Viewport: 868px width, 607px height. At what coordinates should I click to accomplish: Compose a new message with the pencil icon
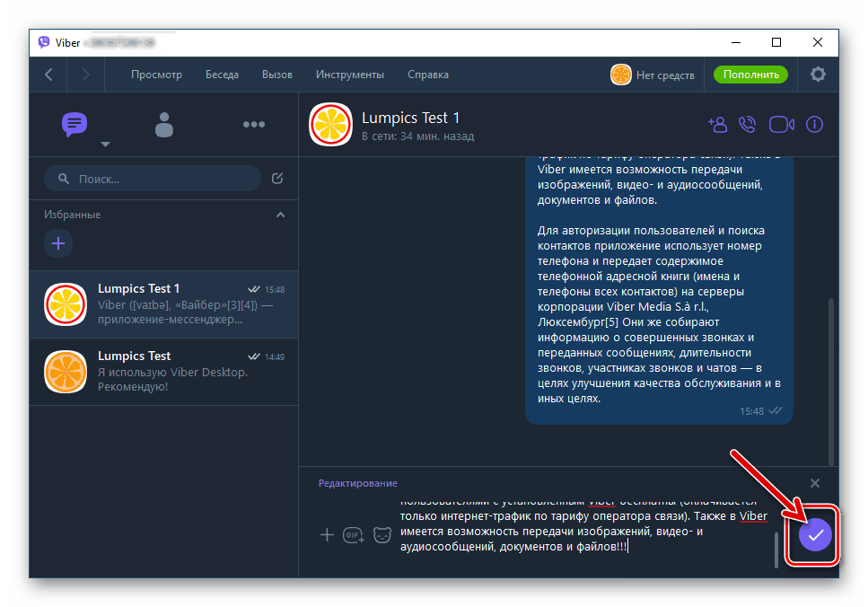[x=277, y=179]
